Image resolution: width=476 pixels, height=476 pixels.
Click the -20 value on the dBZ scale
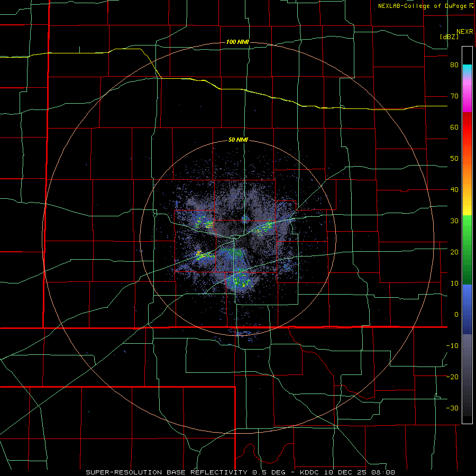452,377
